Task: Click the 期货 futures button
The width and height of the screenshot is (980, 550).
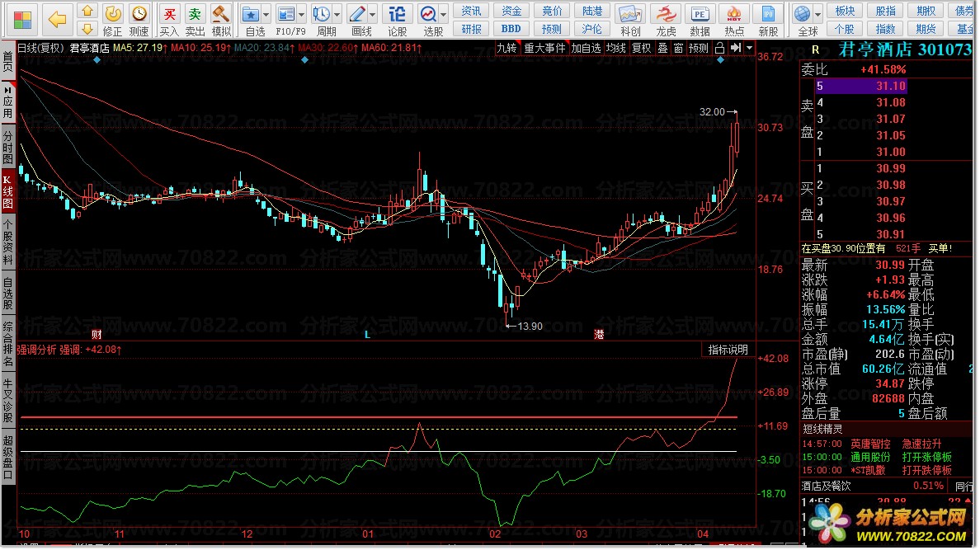Action: point(926,29)
